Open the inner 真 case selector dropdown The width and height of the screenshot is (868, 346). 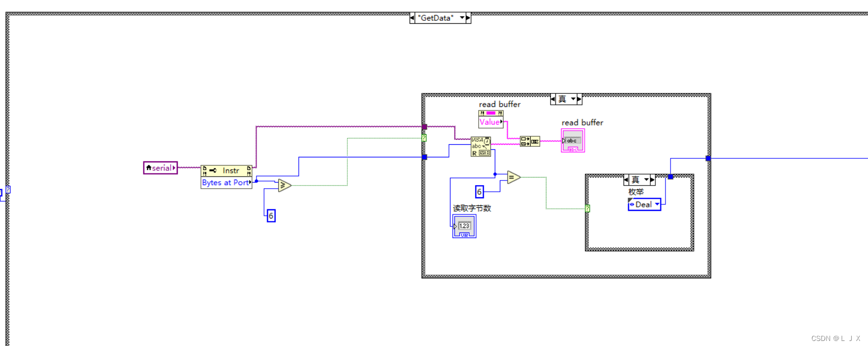pyautogui.click(x=646, y=180)
